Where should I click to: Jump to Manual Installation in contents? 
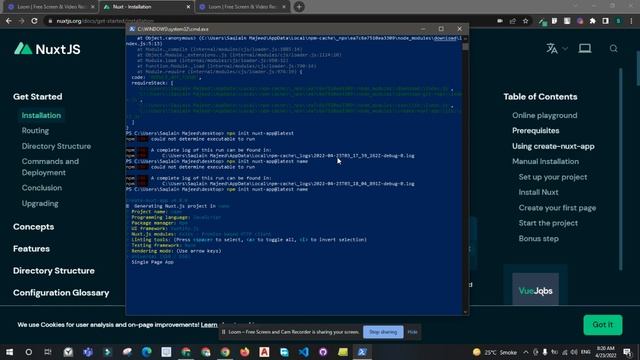pos(545,162)
